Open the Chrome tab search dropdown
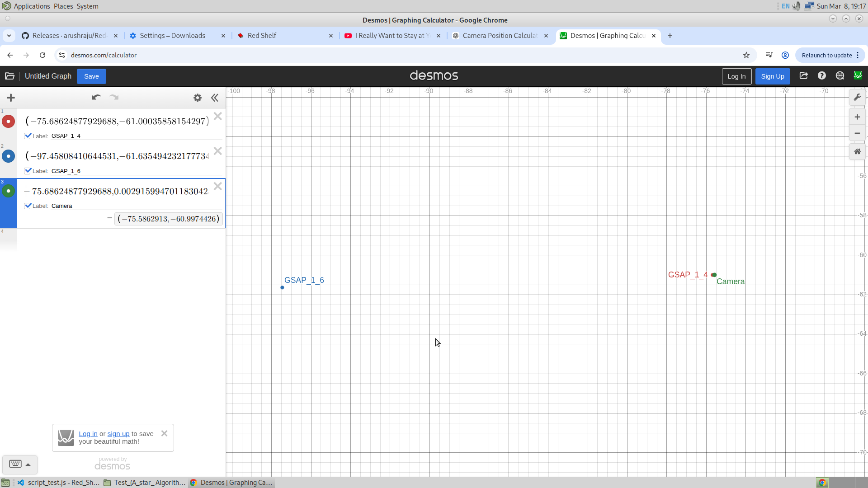Screen dimensions: 868x488 (9, 36)
